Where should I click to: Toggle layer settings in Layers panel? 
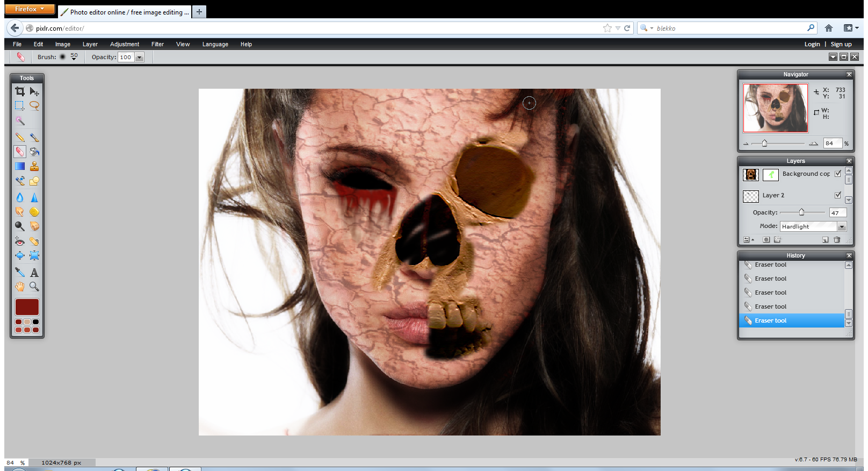coord(748,240)
